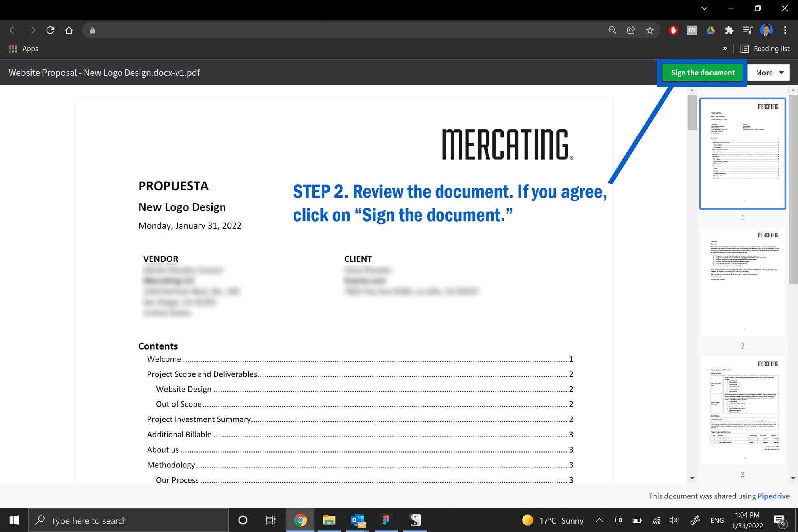The width and height of the screenshot is (798, 532).
Task: Open Chrome three-dot menu
Action: pyautogui.click(x=785, y=30)
